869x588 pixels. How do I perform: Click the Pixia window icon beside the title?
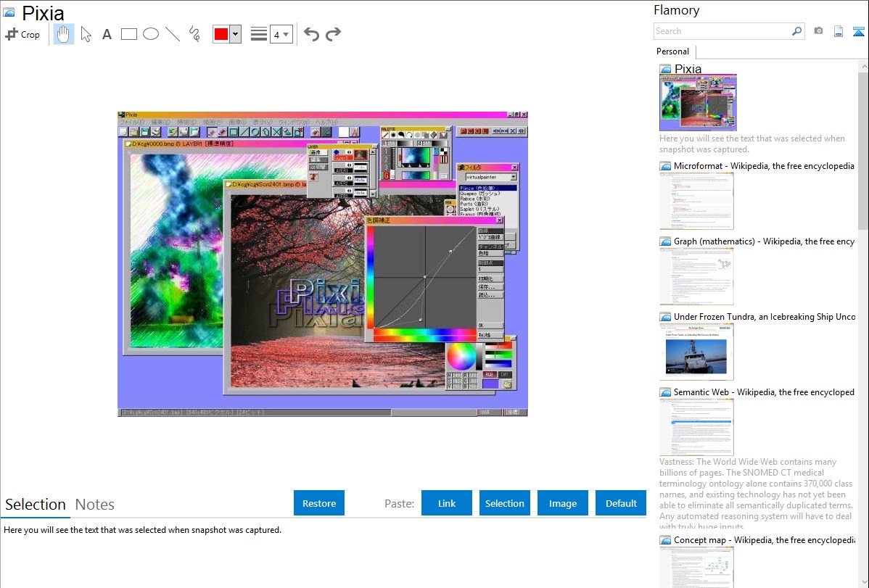click(x=9, y=12)
